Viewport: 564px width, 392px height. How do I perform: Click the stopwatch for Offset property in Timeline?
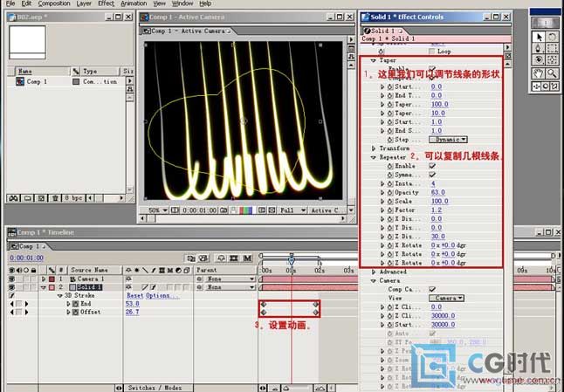coord(76,313)
